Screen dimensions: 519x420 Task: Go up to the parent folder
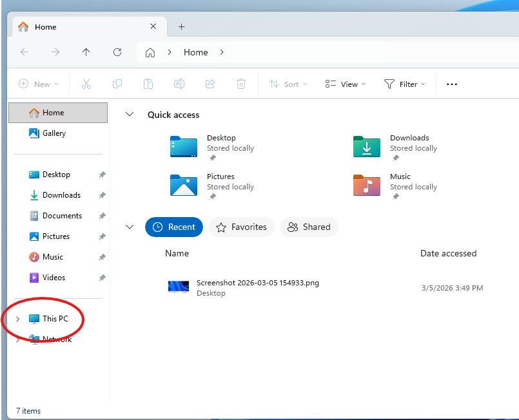pos(86,52)
